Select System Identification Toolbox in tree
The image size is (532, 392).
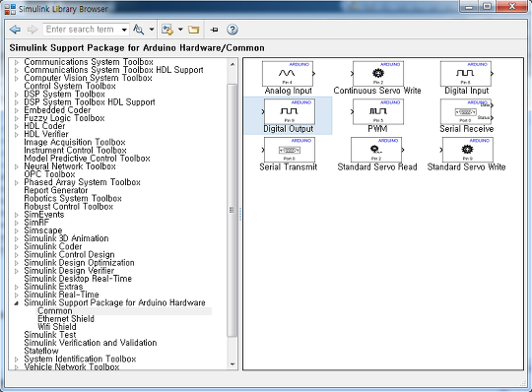(x=80, y=359)
